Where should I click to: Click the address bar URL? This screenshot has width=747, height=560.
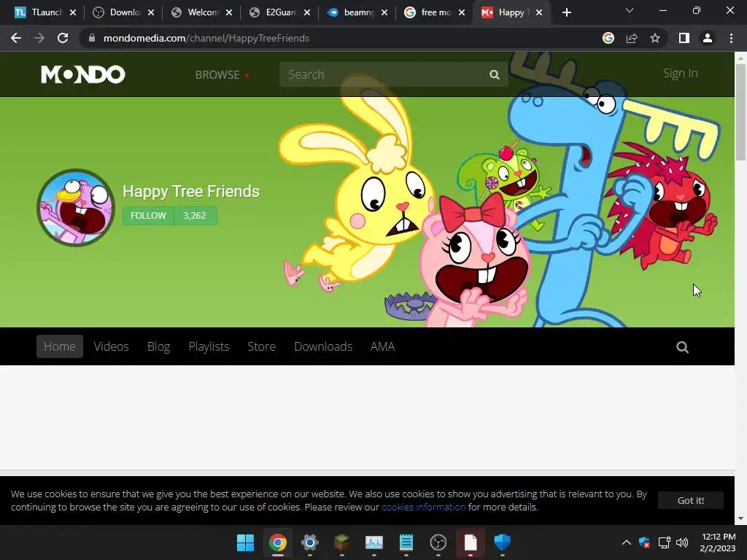pyautogui.click(x=206, y=38)
